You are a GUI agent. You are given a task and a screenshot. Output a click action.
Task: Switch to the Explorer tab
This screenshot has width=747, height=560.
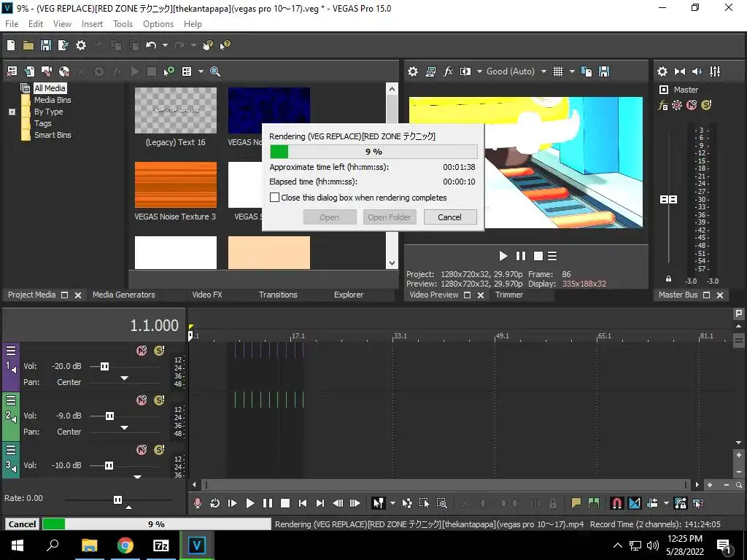coord(348,295)
